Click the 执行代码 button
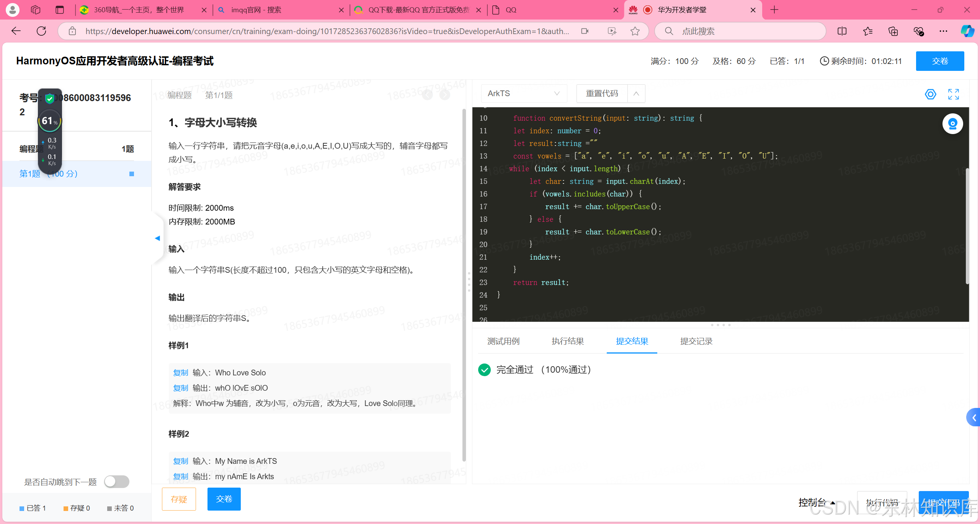Image resolution: width=980 pixels, height=524 pixels. point(882,503)
